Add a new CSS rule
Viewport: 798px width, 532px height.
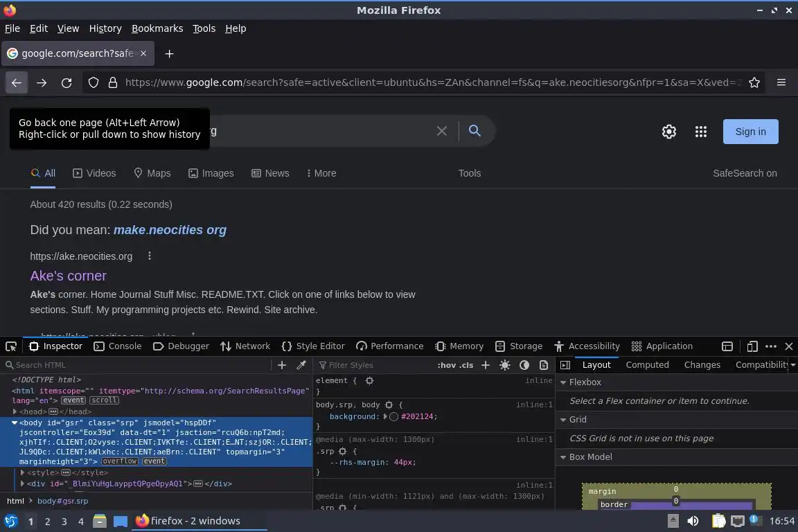(x=486, y=365)
